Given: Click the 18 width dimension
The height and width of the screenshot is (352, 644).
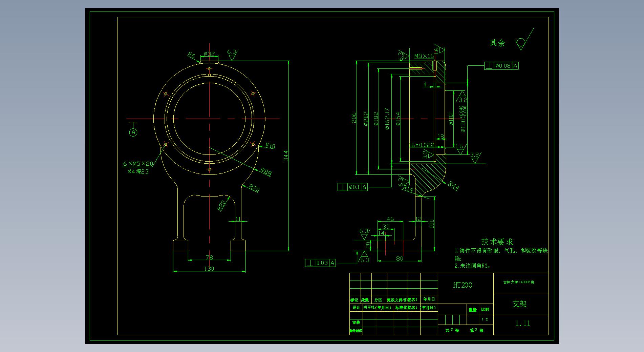Looking at the screenshot, I should click(x=441, y=137).
